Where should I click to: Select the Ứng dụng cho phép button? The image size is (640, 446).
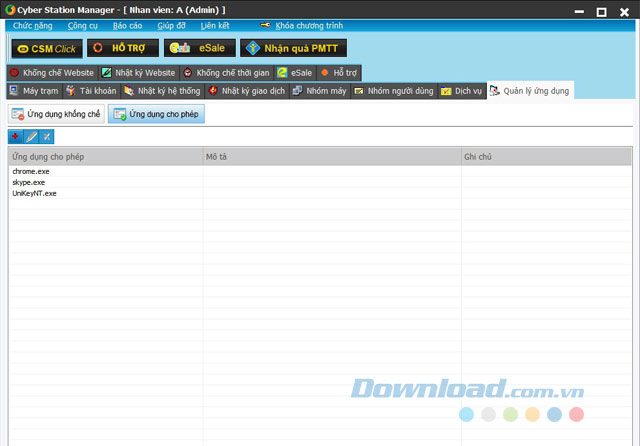point(157,115)
